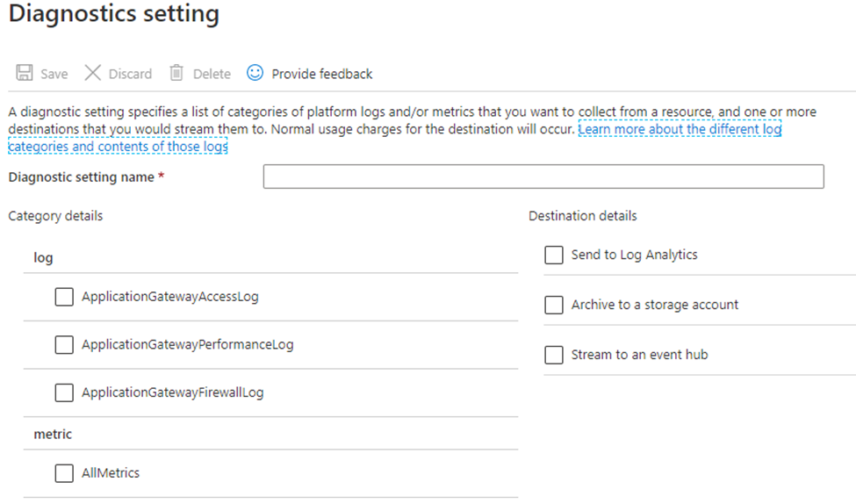856x504 pixels.
Task: Click the Send to Log Analytics label
Action: coord(634,255)
